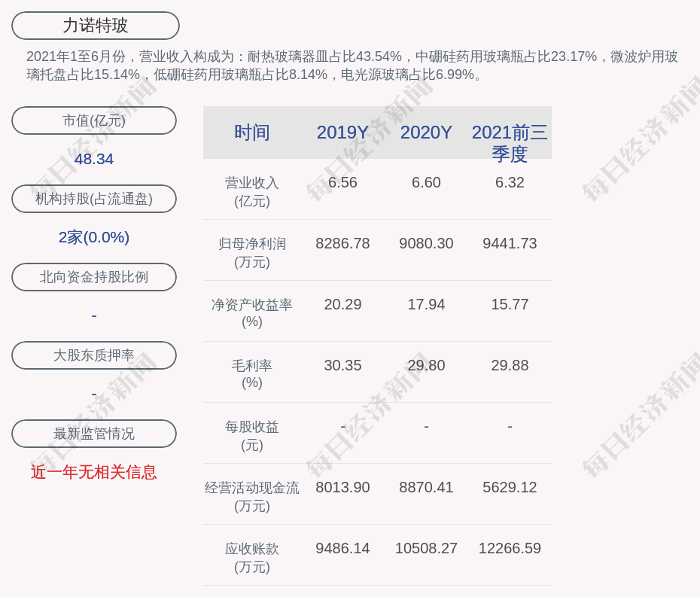
Task: Select the 市值(亿元) label pill
Action: [x=94, y=120]
